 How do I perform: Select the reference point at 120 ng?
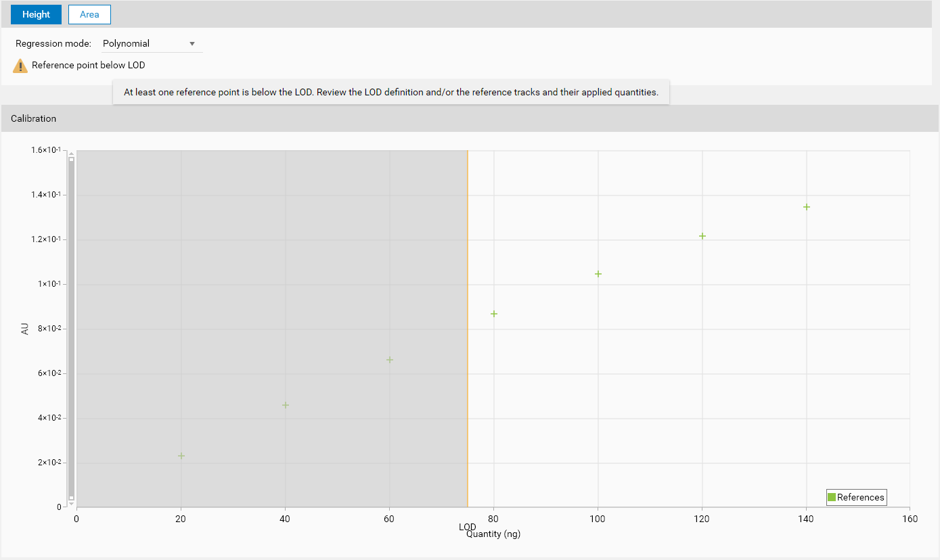click(x=702, y=236)
